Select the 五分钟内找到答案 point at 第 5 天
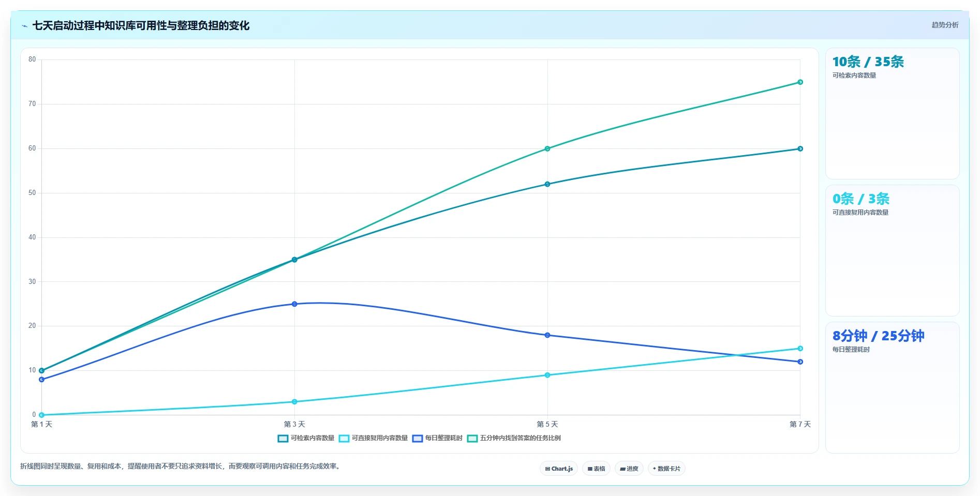This screenshot has height=496, width=980. (x=547, y=149)
